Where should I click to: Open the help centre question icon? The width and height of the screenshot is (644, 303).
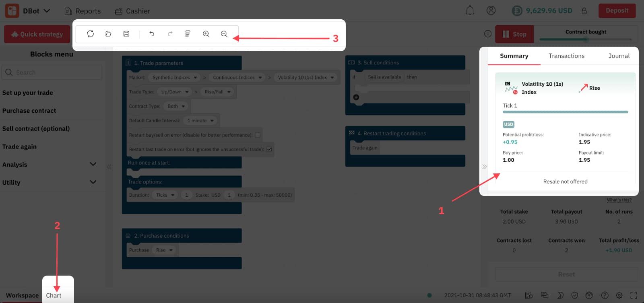point(605,295)
